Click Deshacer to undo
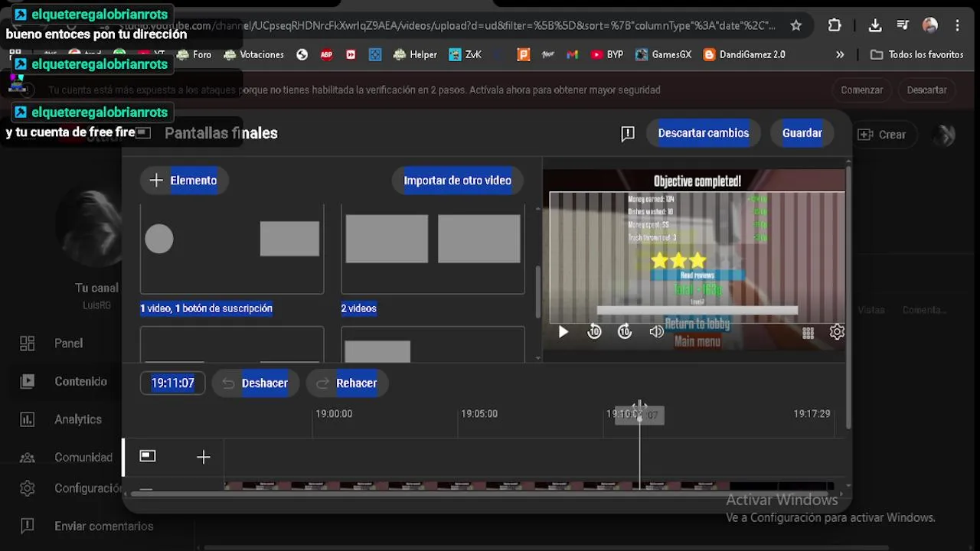 click(x=255, y=383)
